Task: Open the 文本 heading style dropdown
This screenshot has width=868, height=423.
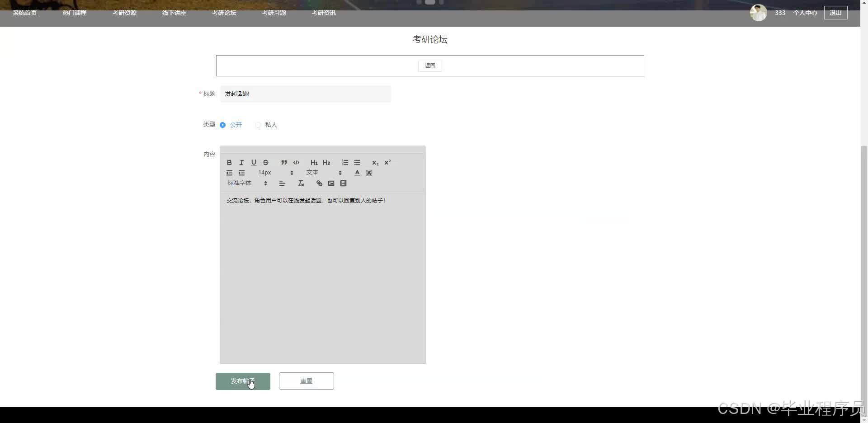Action: coord(324,173)
